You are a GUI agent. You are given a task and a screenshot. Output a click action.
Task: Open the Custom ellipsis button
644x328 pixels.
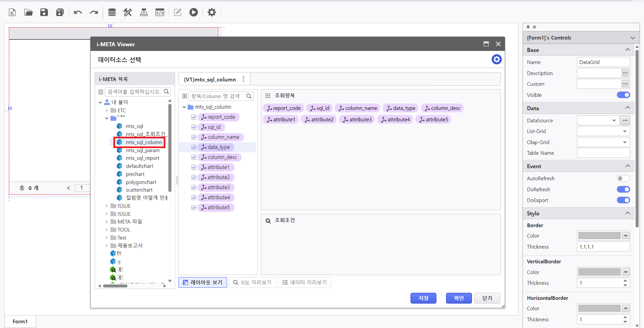pyautogui.click(x=625, y=84)
